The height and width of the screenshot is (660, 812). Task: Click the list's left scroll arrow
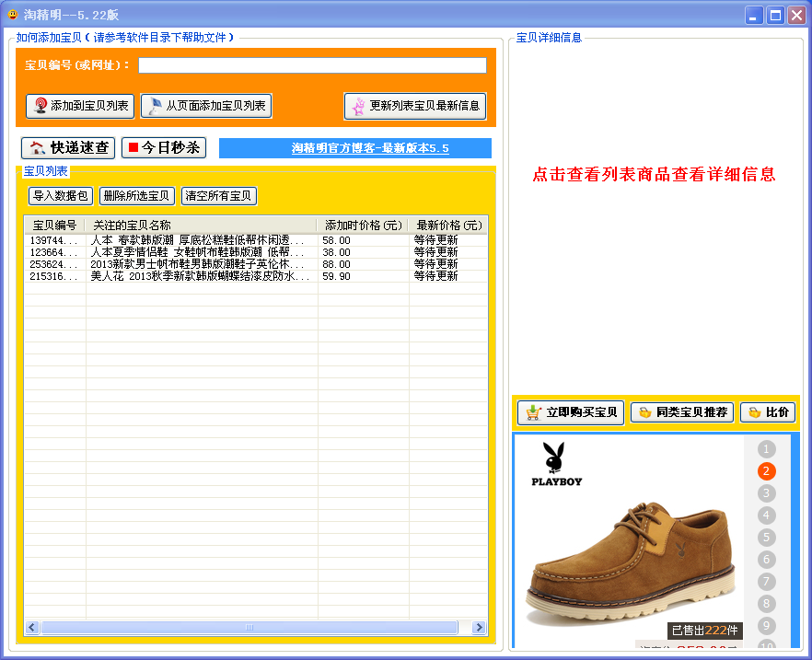tap(32, 628)
